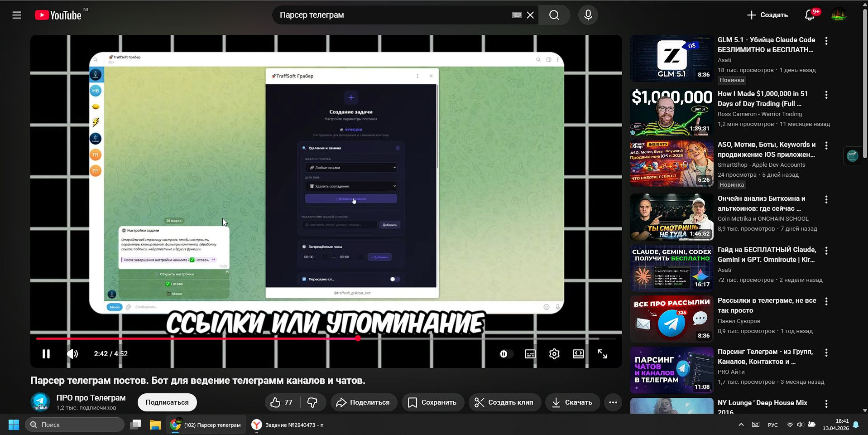Open the account avatar menu
This screenshot has width=868, height=435.
tap(839, 15)
